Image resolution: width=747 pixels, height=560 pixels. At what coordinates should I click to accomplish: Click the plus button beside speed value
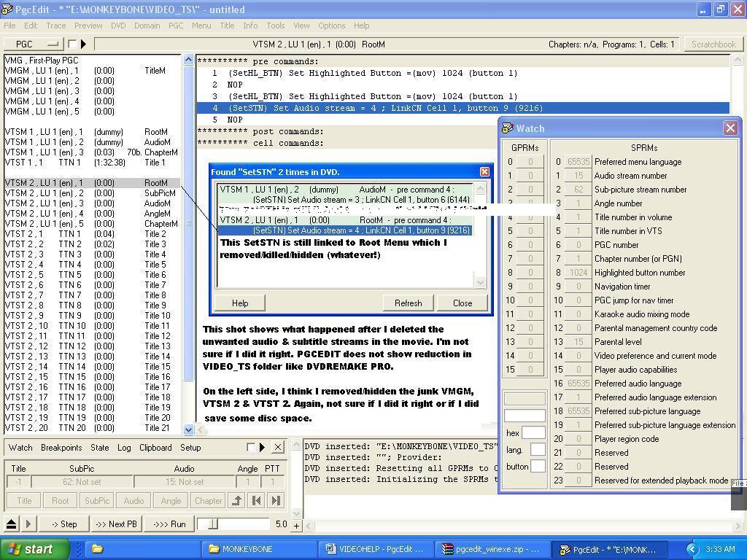coord(296,526)
